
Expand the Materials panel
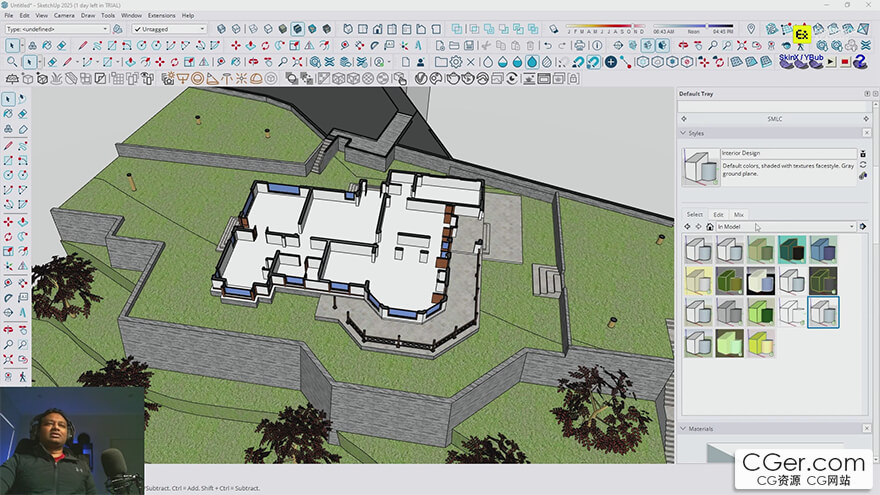[x=683, y=428]
